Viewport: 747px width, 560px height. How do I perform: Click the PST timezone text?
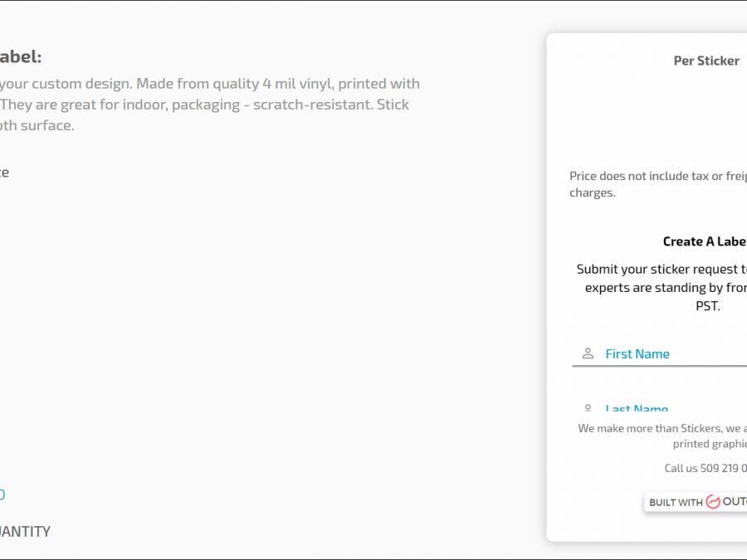point(707,306)
